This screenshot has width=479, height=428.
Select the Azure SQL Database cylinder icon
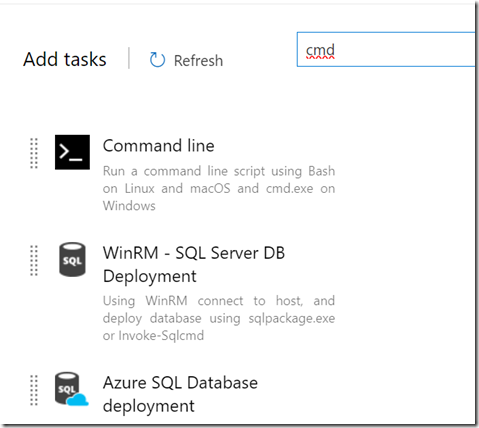click(x=68, y=388)
